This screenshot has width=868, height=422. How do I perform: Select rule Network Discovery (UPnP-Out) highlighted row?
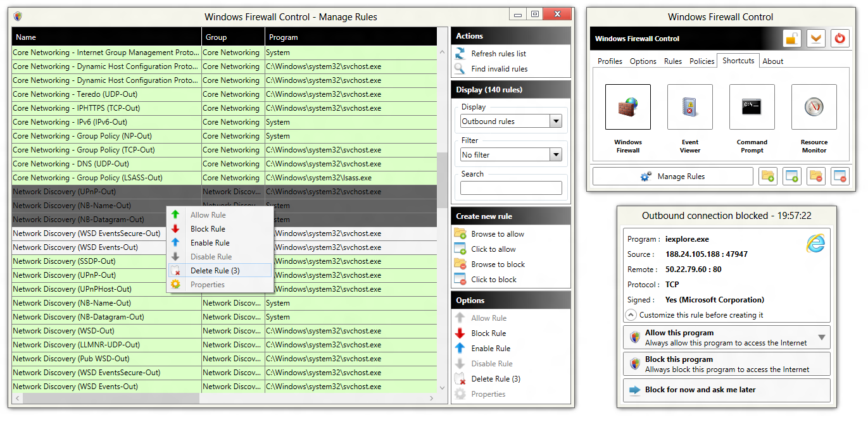point(224,192)
